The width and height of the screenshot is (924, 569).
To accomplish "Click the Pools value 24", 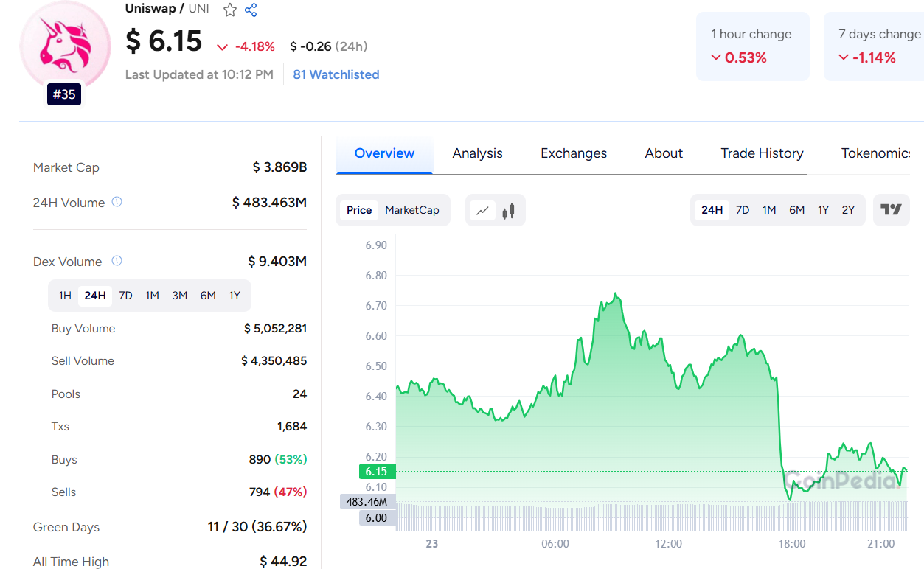I will click(x=299, y=394).
